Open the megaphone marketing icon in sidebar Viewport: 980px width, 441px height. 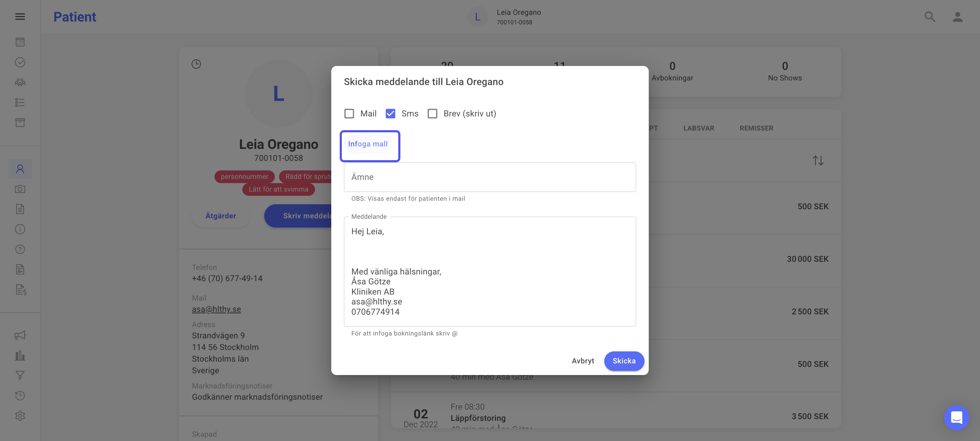click(20, 335)
